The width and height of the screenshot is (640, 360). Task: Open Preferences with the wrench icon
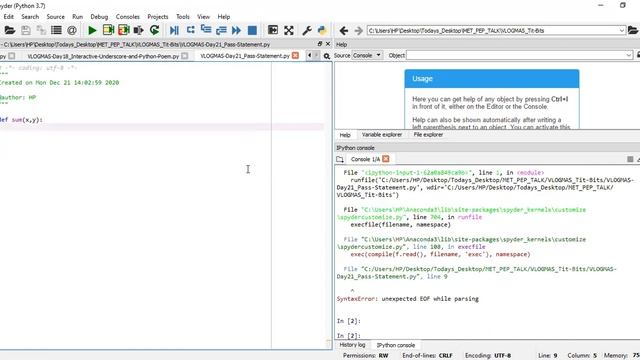pyautogui.click(x=307, y=30)
